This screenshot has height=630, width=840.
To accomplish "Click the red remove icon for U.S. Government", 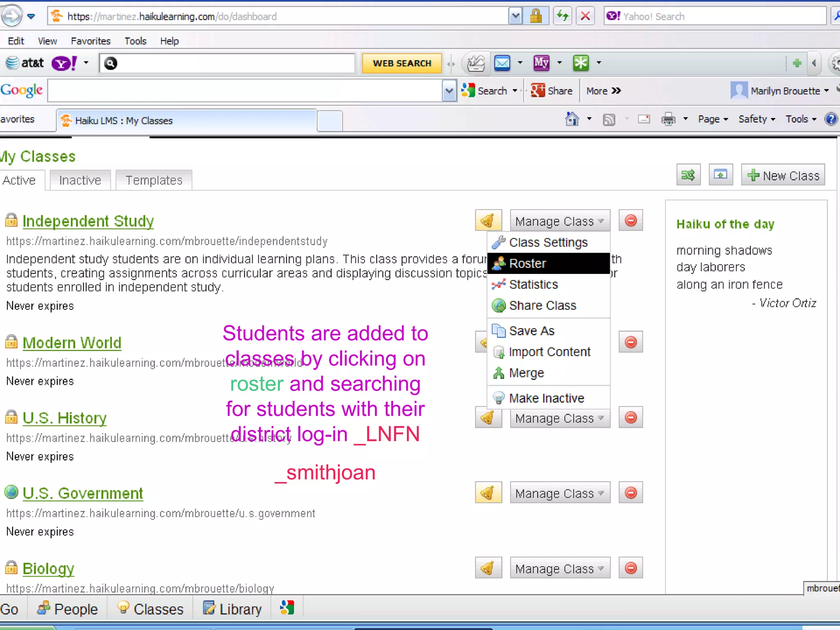I will [630, 493].
